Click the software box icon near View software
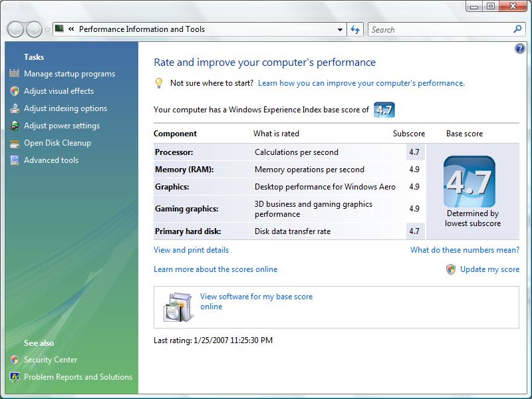The height and width of the screenshot is (399, 532). click(178, 307)
